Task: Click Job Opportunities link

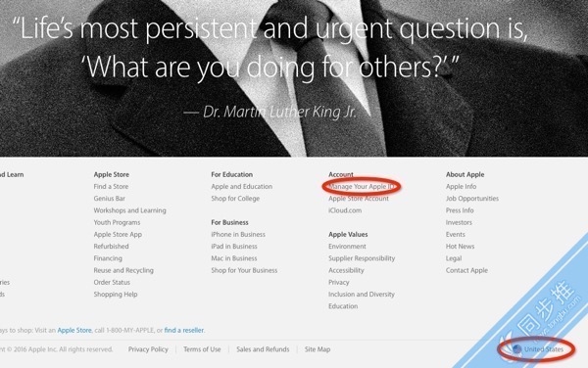Action: [472, 199]
